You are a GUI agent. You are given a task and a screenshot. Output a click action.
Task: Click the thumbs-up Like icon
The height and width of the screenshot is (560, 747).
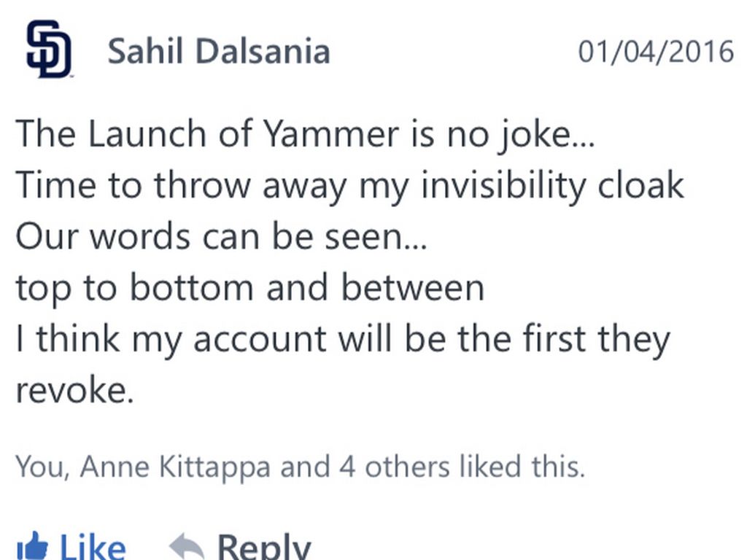click(x=32, y=547)
